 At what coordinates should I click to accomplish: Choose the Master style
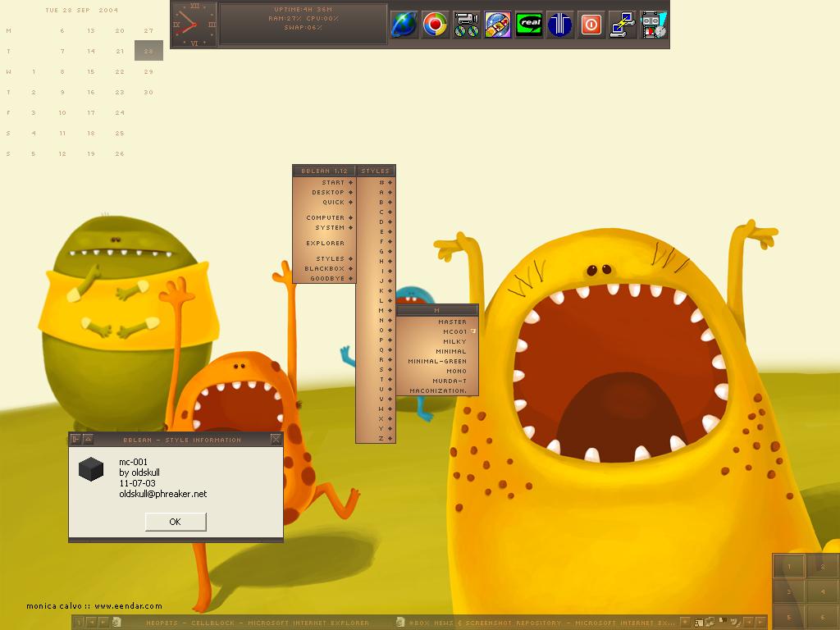[x=436, y=322]
